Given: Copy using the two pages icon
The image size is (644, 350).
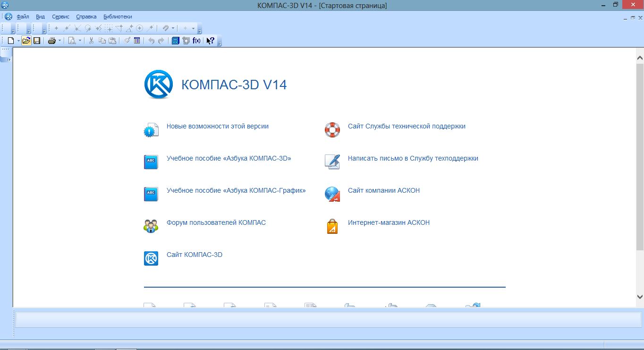Looking at the screenshot, I should coord(102,41).
